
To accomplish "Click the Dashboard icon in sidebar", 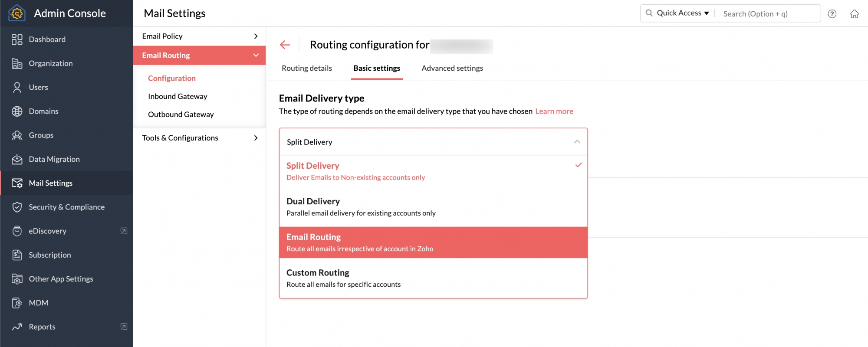I will pos(17,39).
